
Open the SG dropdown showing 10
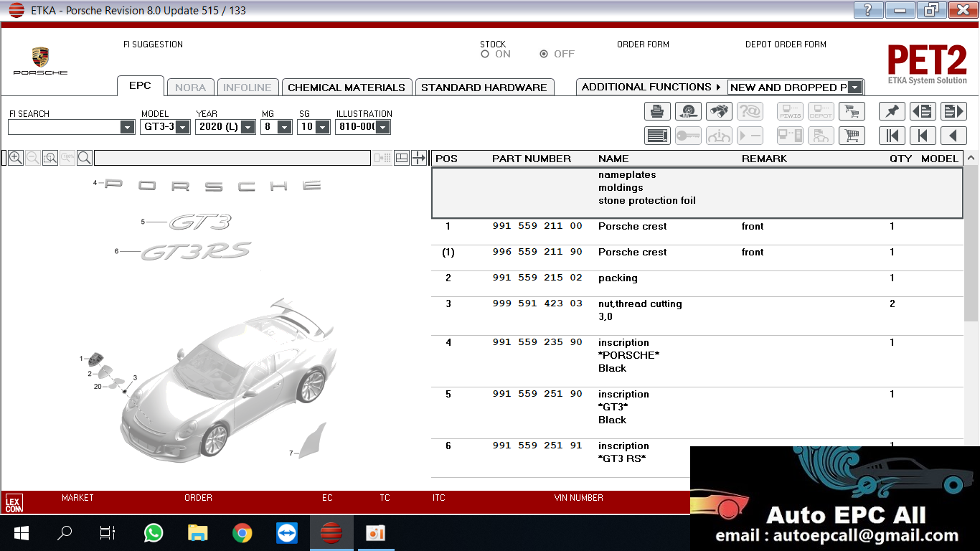click(x=323, y=127)
